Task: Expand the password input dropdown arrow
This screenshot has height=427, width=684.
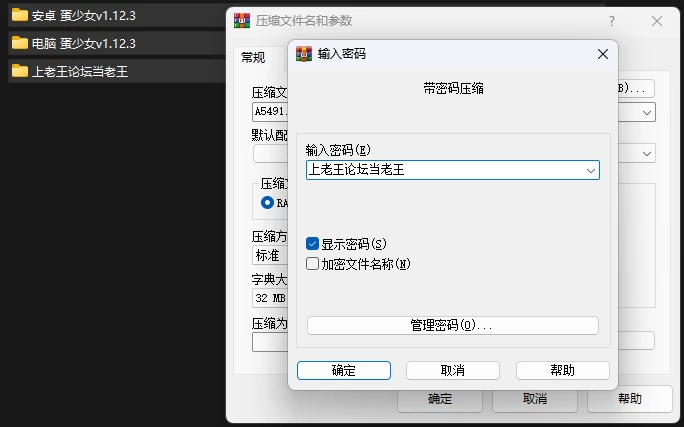Action: pyautogui.click(x=591, y=170)
